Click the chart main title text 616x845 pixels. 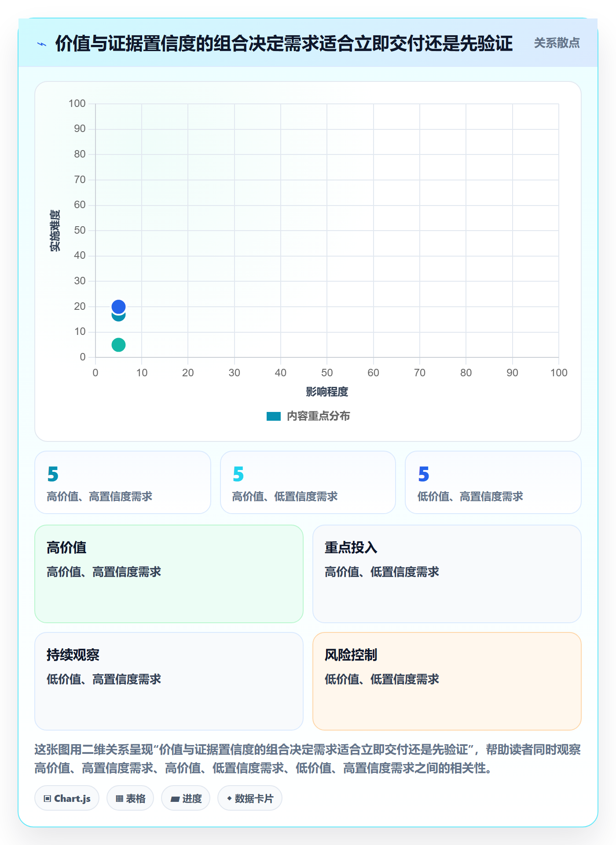click(x=284, y=44)
